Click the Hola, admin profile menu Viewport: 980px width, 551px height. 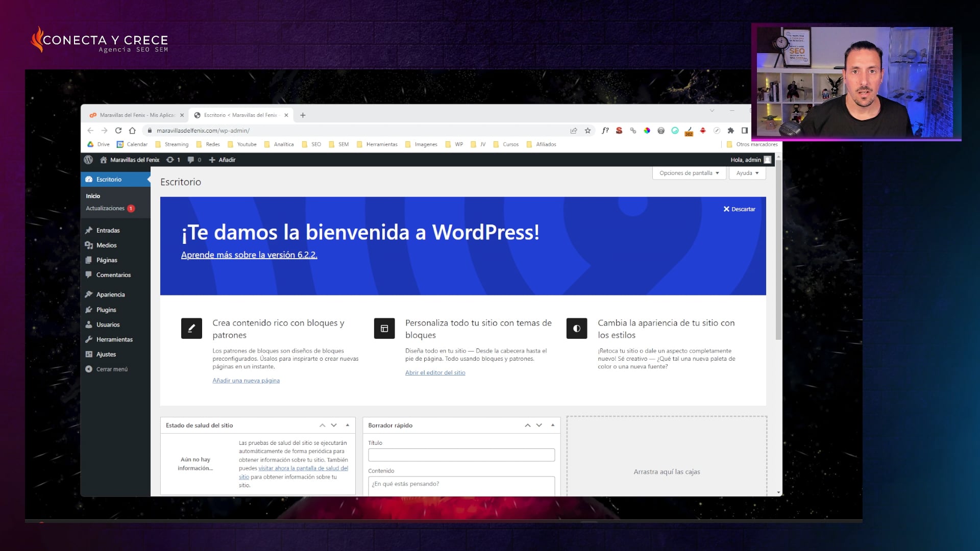[x=750, y=160]
